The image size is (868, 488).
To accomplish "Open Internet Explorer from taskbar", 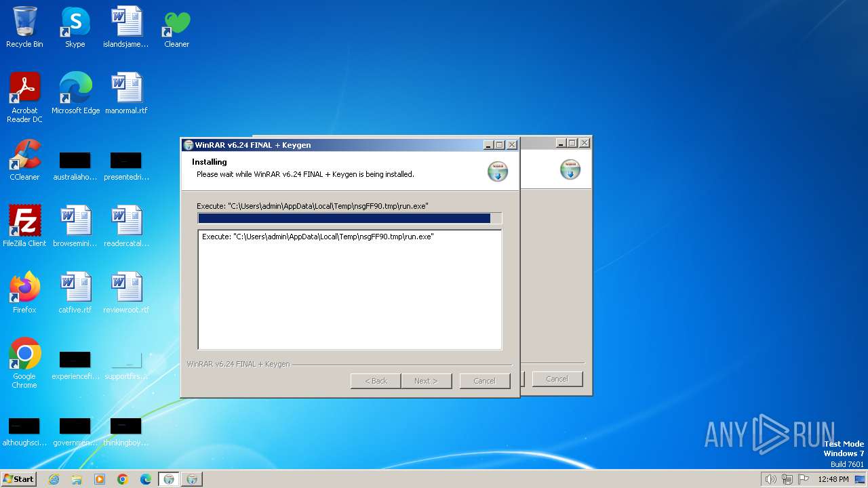I will [54, 479].
